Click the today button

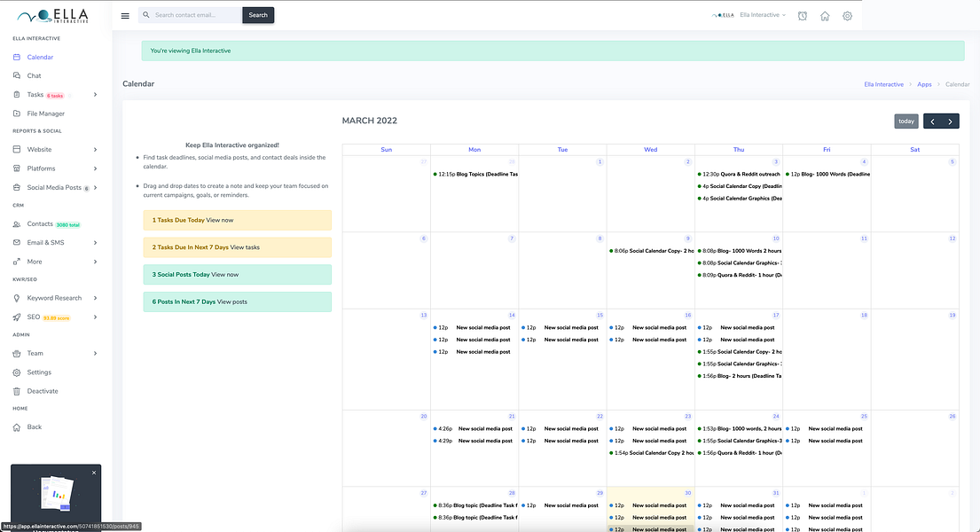[906, 121]
